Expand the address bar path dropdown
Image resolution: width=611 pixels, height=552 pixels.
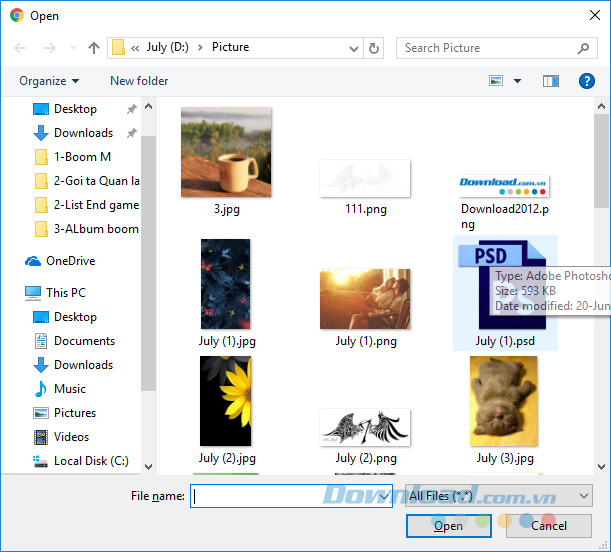tap(354, 48)
